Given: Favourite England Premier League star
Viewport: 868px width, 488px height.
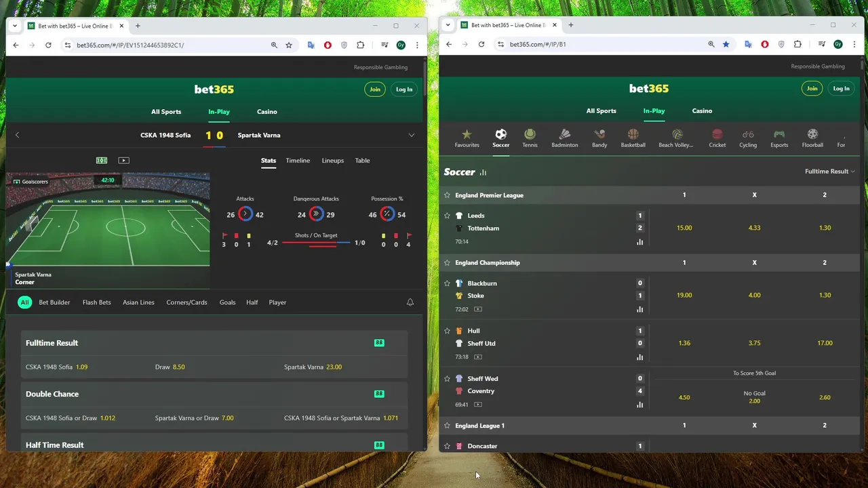Looking at the screenshot, I should point(447,195).
